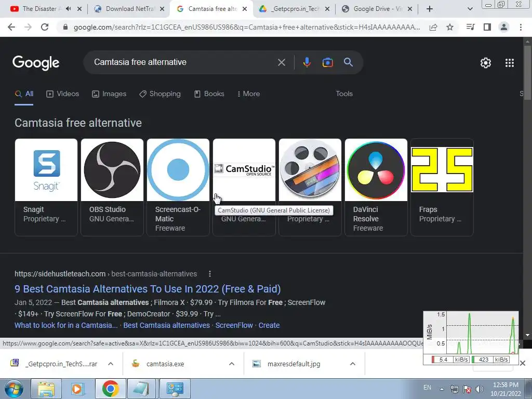Expand the More search filters

(x=249, y=94)
